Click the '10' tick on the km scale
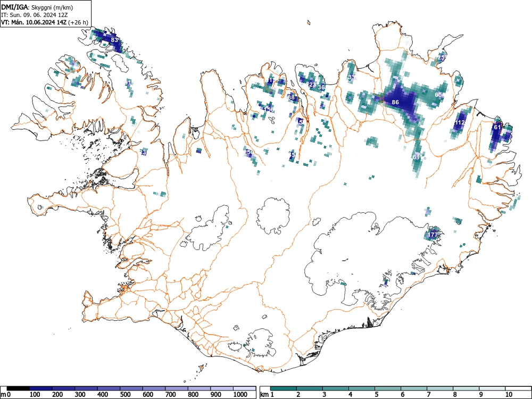Viewport: 532px width, 399px height. 509,395
